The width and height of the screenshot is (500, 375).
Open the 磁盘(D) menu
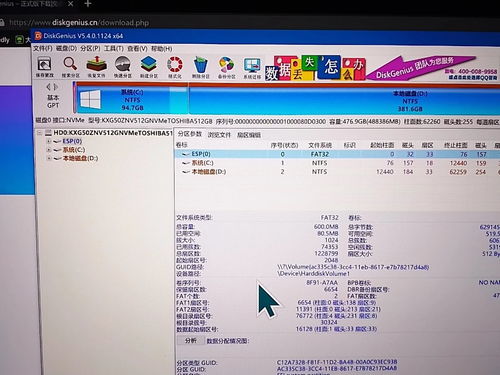click(66, 48)
